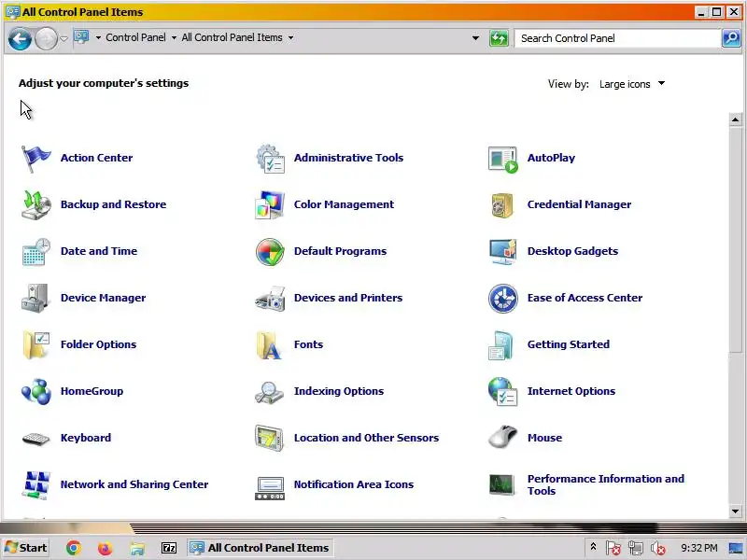Open the Mouse link
Image resolution: width=747 pixels, height=560 pixels.
click(x=544, y=438)
